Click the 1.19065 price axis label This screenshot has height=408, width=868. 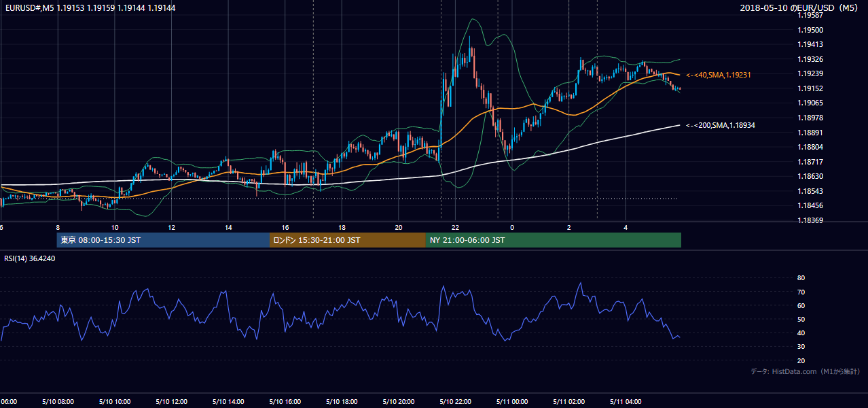(x=811, y=103)
